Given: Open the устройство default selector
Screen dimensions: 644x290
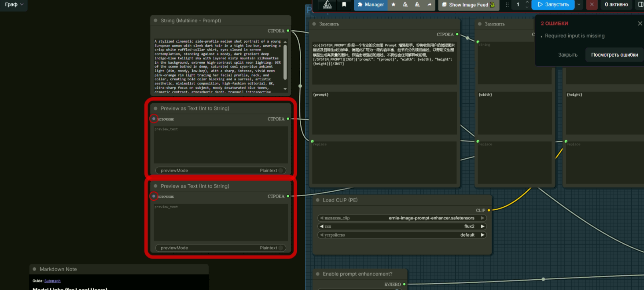Looking at the screenshot, I should [402, 235].
